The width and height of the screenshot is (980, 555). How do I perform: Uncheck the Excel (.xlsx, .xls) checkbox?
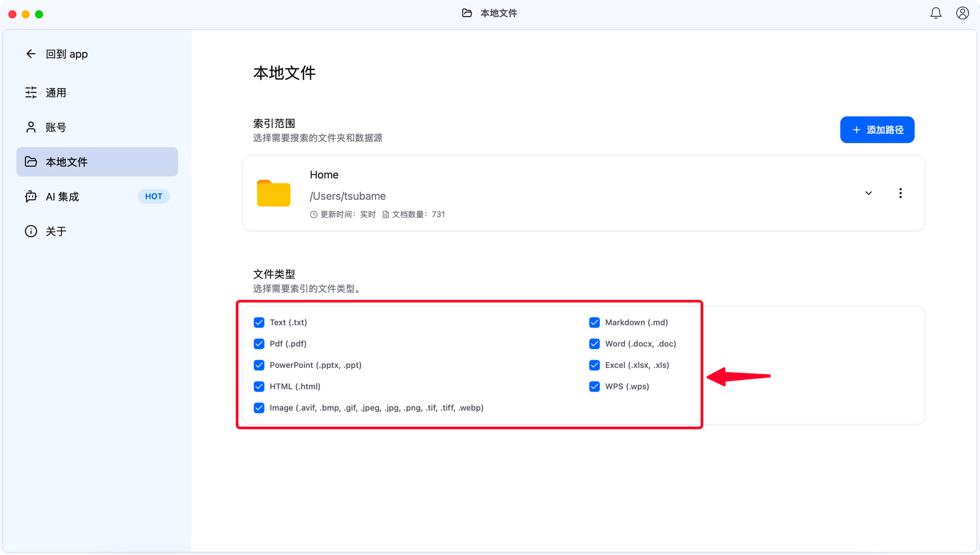point(595,365)
